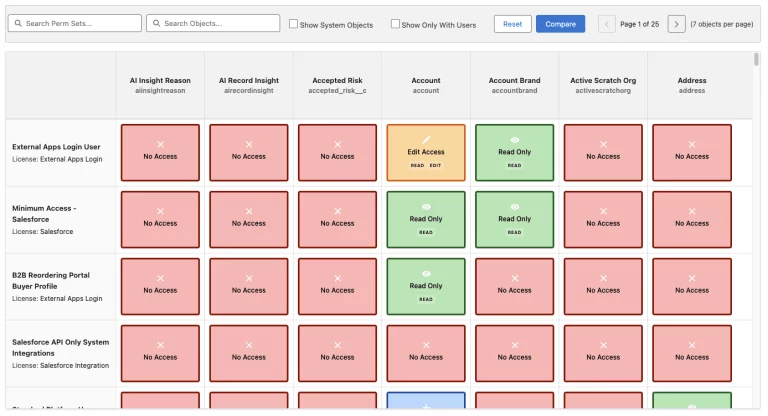This screenshot has height=416, width=768.
Task: Click the magnifier icon in Search Perm Sets
Action: [18, 23]
